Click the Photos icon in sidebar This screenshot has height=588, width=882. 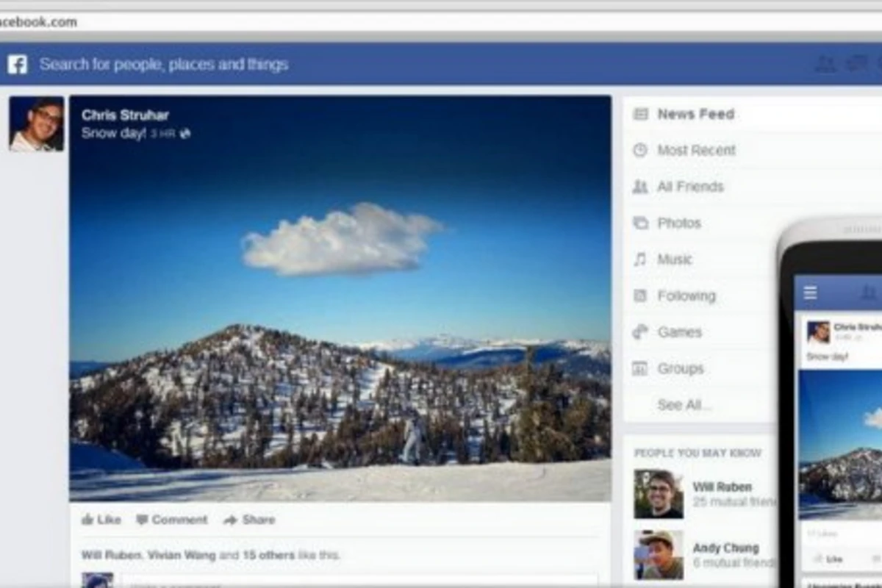641,223
